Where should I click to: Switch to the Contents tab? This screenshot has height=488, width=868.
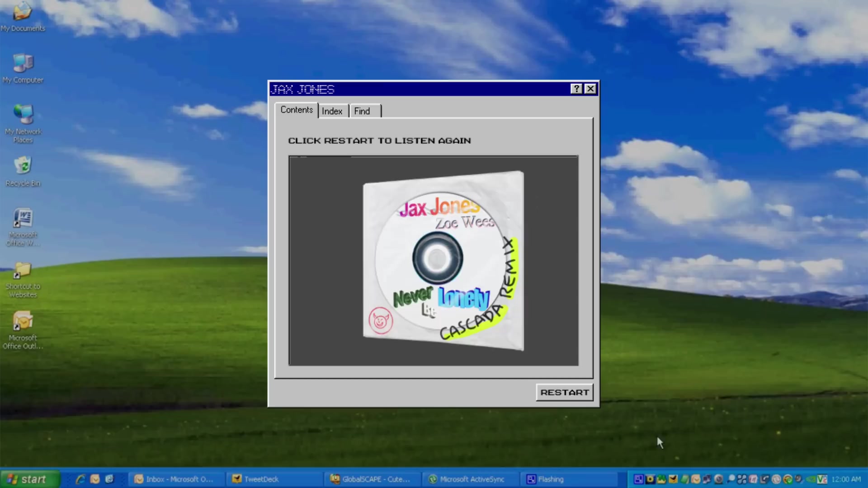297,110
